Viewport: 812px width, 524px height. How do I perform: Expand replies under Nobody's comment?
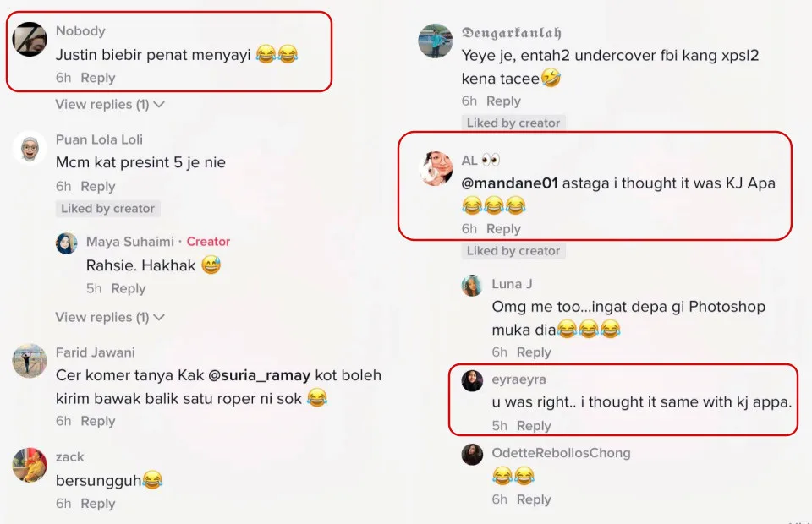pyautogui.click(x=110, y=105)
